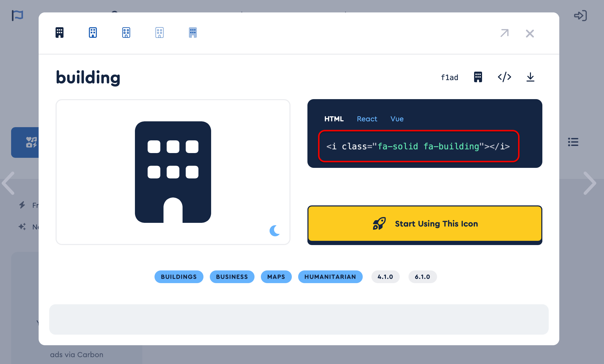Open the BUILDINGS category tag
604x364 pixels.
pos(179,277)
